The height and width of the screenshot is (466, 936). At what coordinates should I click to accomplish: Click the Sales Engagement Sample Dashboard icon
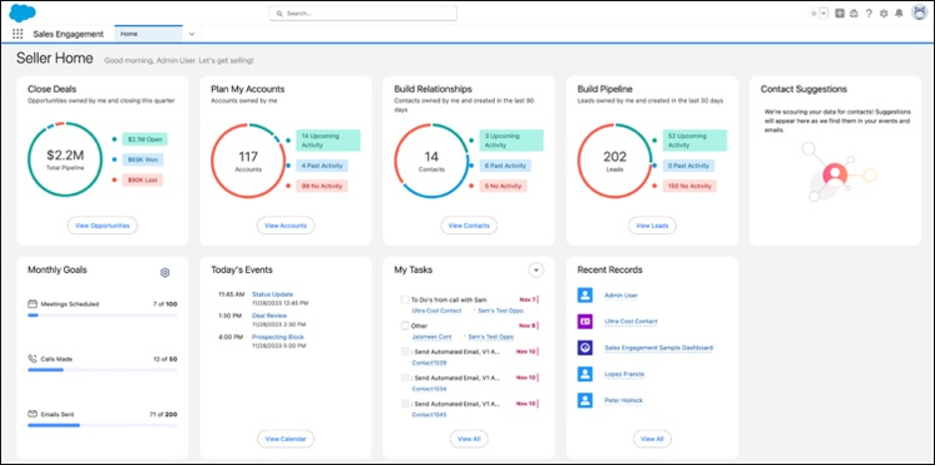click(585, 347)
